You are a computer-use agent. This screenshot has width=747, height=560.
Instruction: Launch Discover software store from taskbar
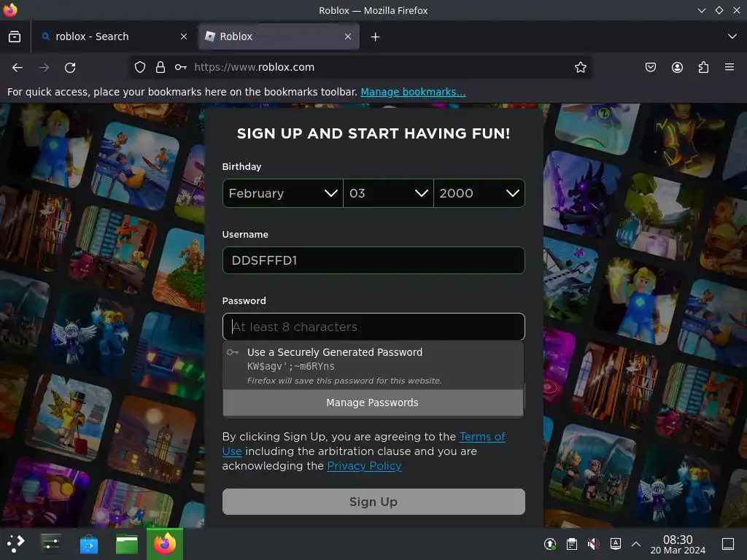pos(88,544)
